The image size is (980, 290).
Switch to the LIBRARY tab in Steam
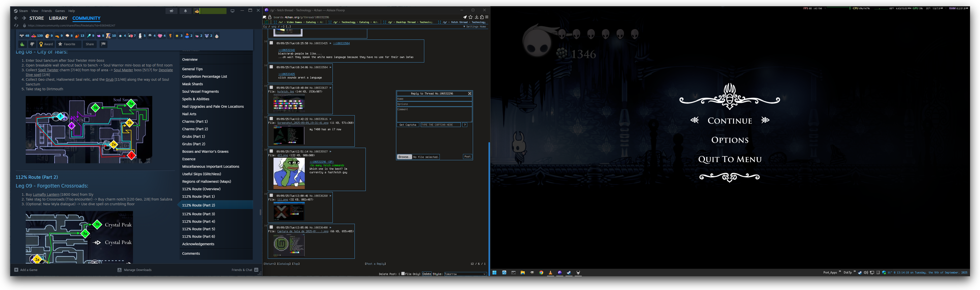coord(58,18)
